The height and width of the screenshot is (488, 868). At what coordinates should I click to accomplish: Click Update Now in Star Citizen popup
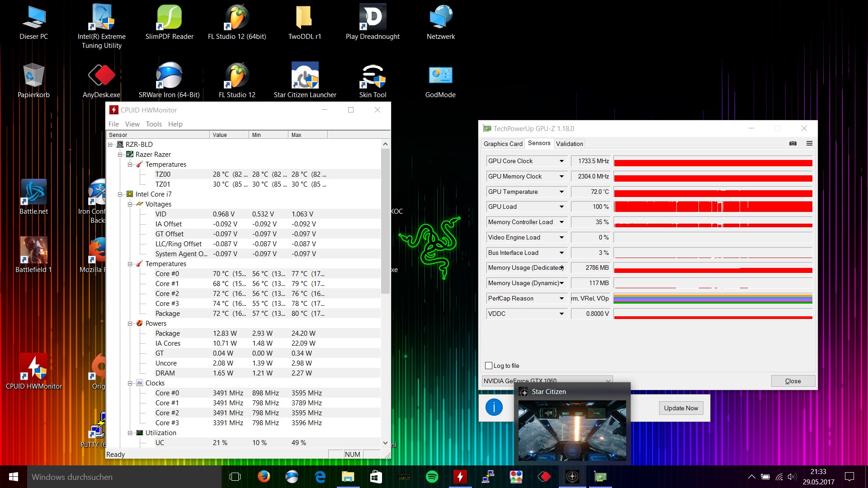(680, 408)
